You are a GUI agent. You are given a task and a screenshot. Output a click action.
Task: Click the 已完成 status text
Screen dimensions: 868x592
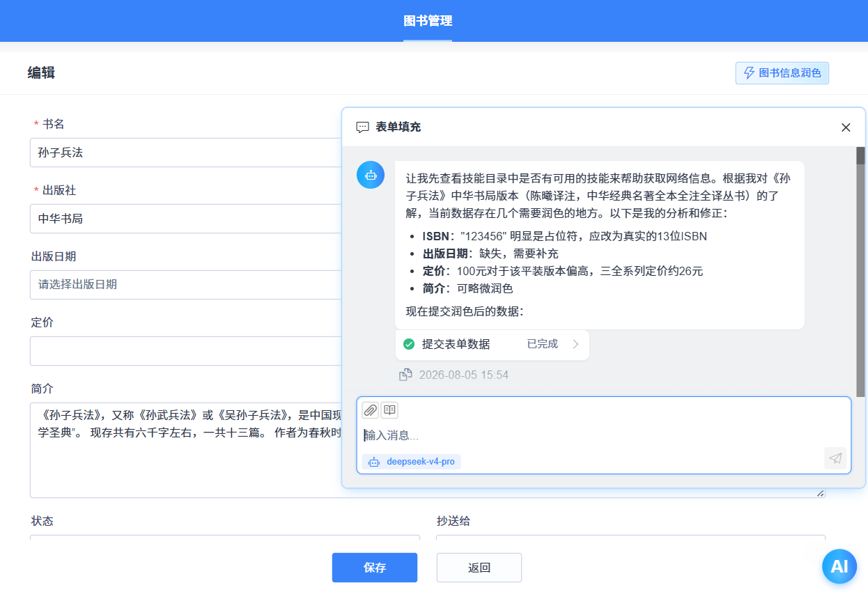tap(543, 344)
